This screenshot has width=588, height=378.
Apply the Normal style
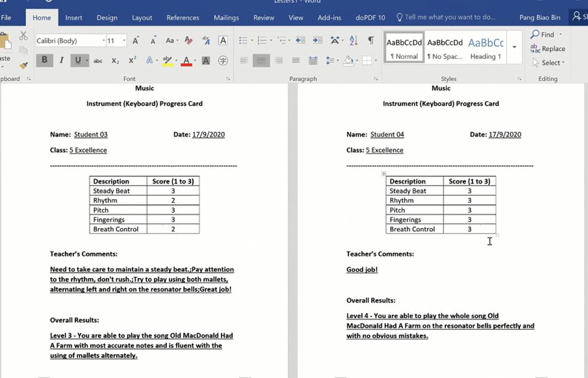point(404,47)
